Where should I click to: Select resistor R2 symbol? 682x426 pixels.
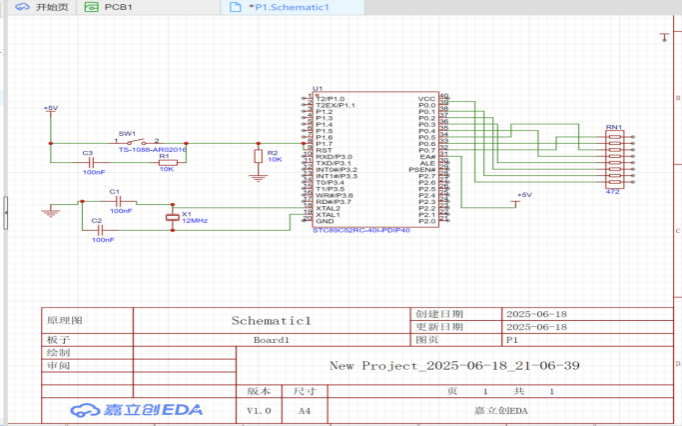tap(258, 155)
